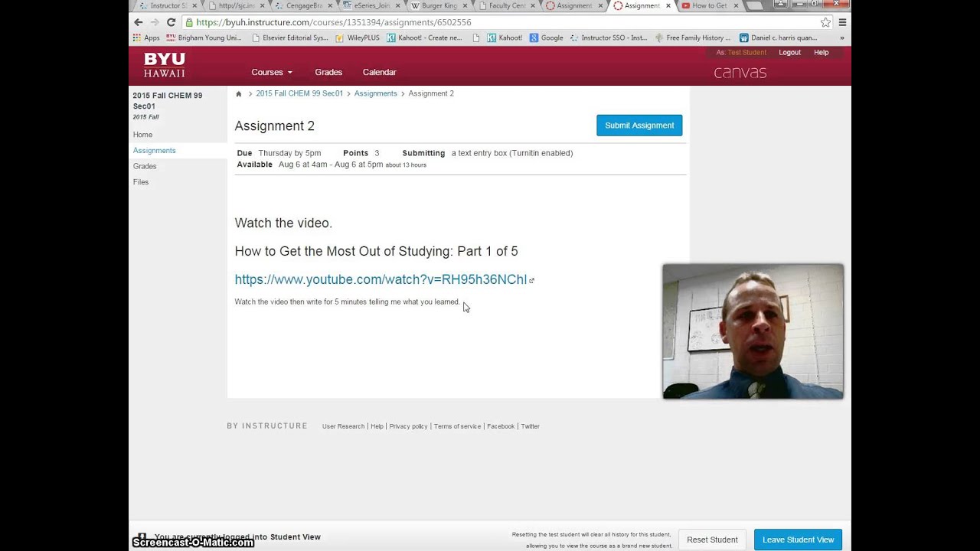The image size is (980, 551).
Task: Open Assignments in the course sidebar
Action: click(154, 151)
